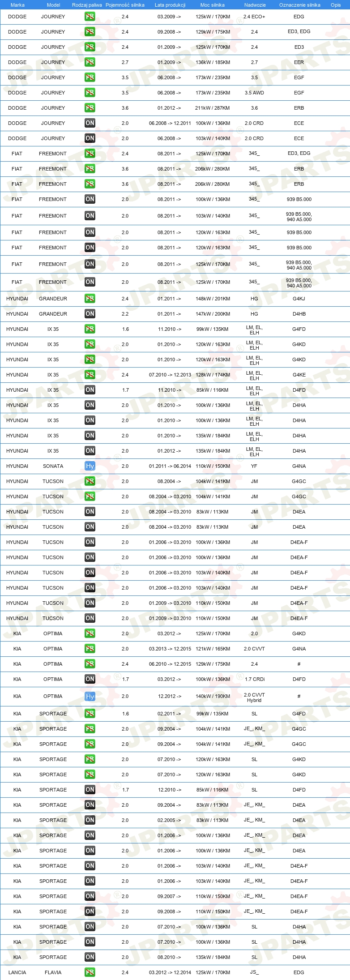Click the 03.2012 -> 12.2014 production years cell
This screenshot has width=350, height=980.
tap(170, 972)
